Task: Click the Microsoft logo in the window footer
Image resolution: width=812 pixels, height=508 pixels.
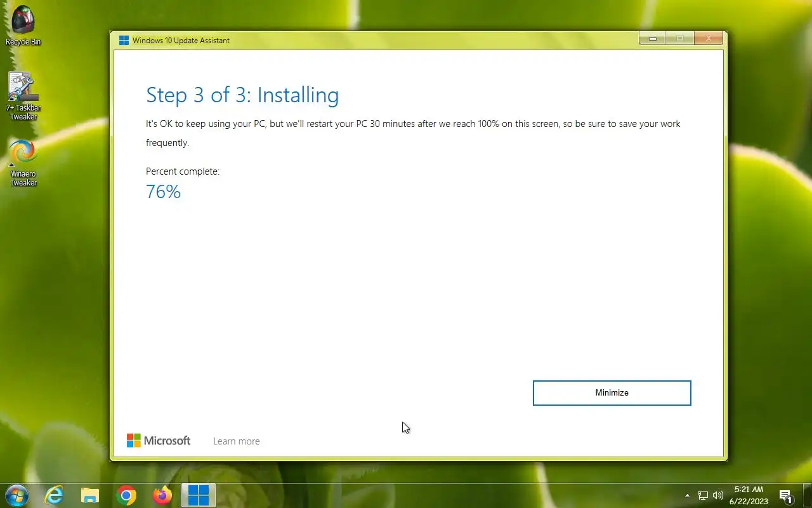Action: coord(159,441)
